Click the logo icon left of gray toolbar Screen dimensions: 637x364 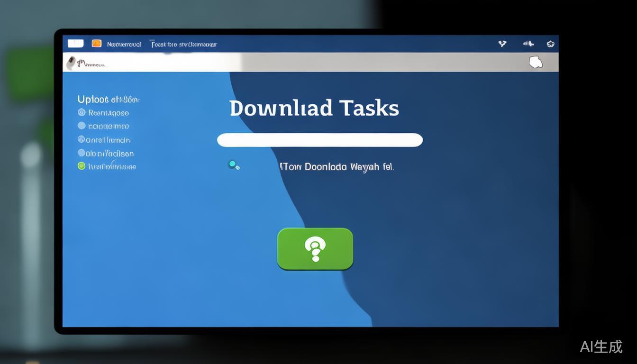point(71,63)
